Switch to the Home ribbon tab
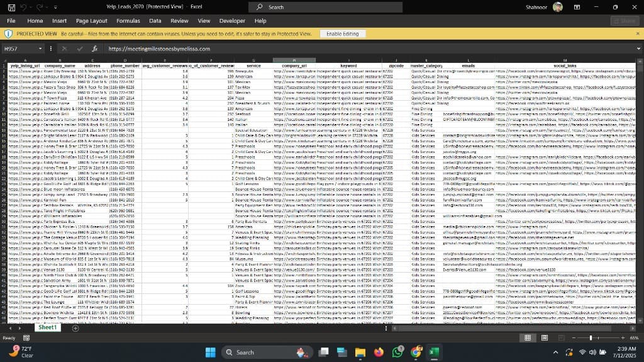The width and height of the screenshot is (644, 362). click(35, 21)
